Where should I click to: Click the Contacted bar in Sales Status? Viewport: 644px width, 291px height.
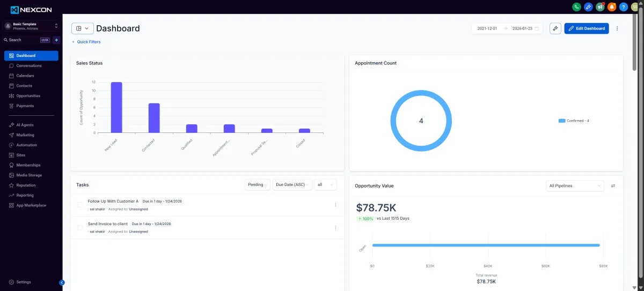tap(154, 118)
